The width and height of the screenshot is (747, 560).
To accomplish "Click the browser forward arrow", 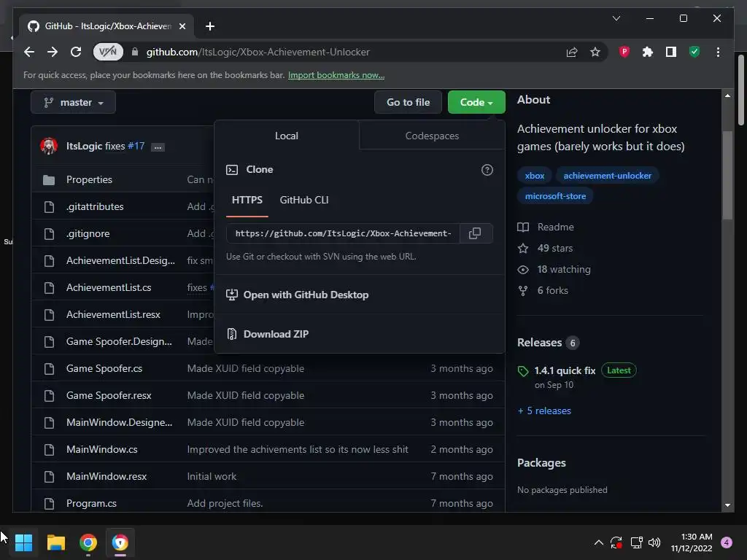I will (x=53, y=52).
